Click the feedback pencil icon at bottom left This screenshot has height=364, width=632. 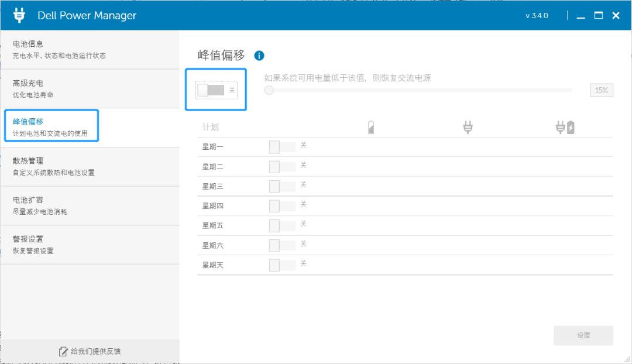click(x=63, y=352)
